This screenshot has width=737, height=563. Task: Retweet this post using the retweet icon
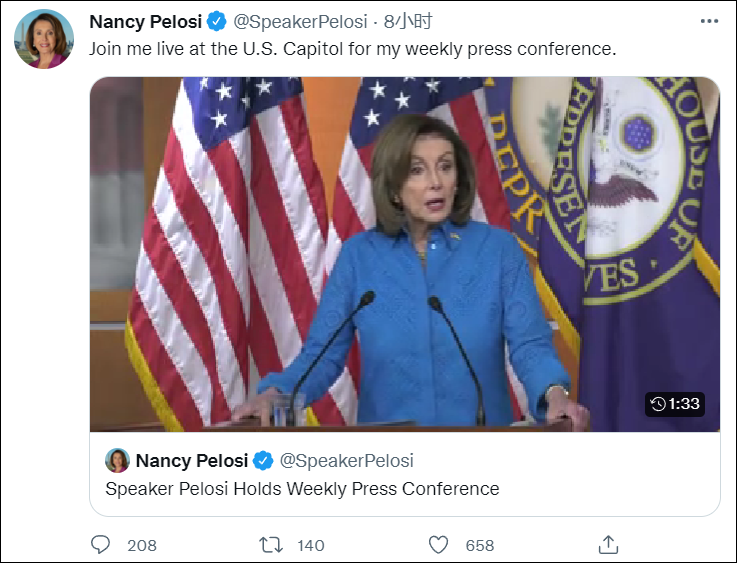(270, 544)
